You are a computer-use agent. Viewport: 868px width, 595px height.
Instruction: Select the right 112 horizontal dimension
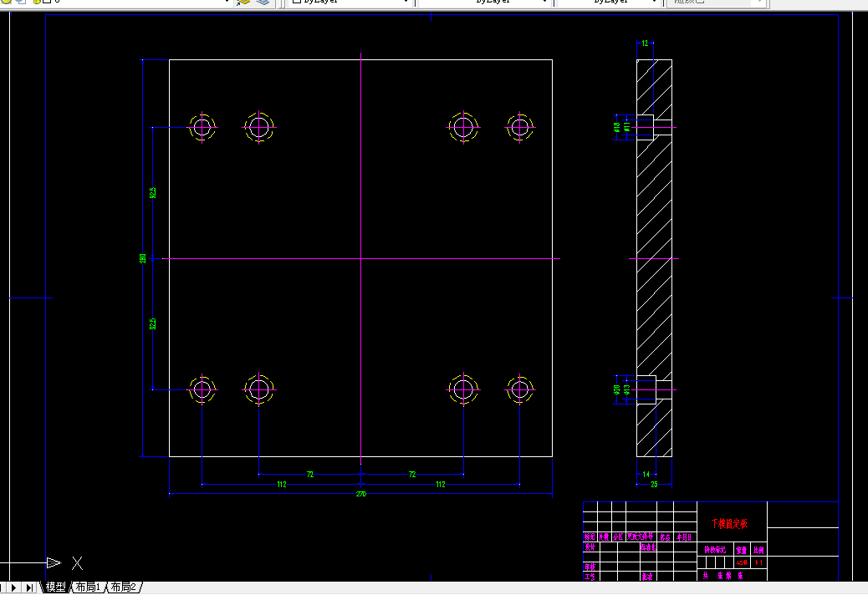[440, 485]
